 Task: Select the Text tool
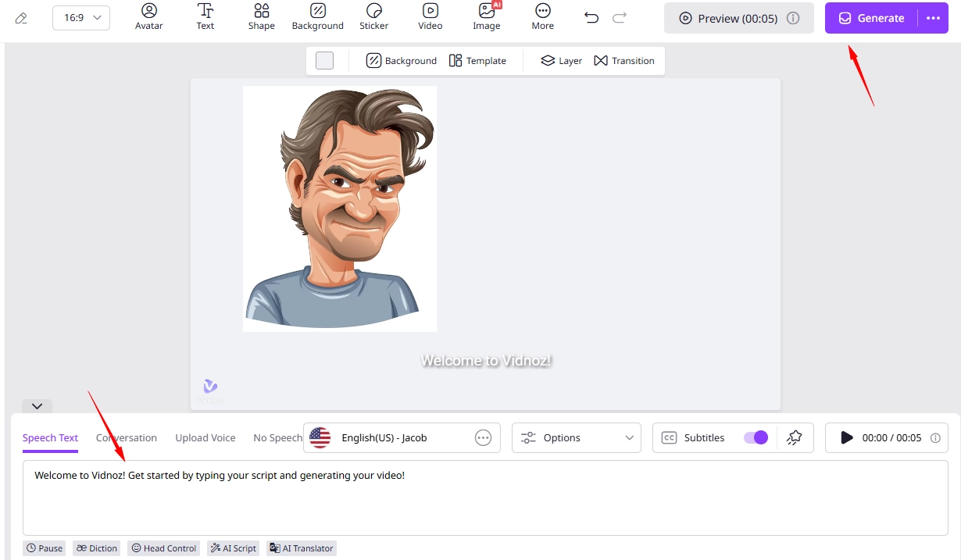[x=205, y=17]
